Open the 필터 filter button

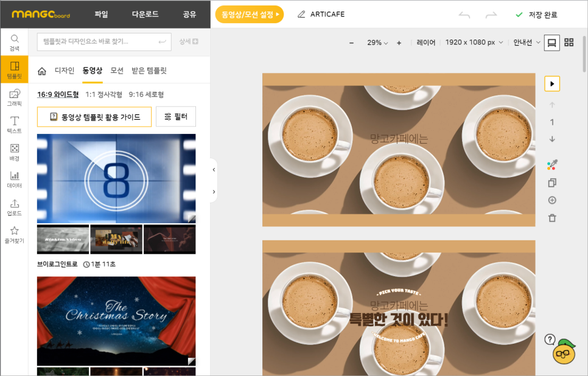point(176,117)
